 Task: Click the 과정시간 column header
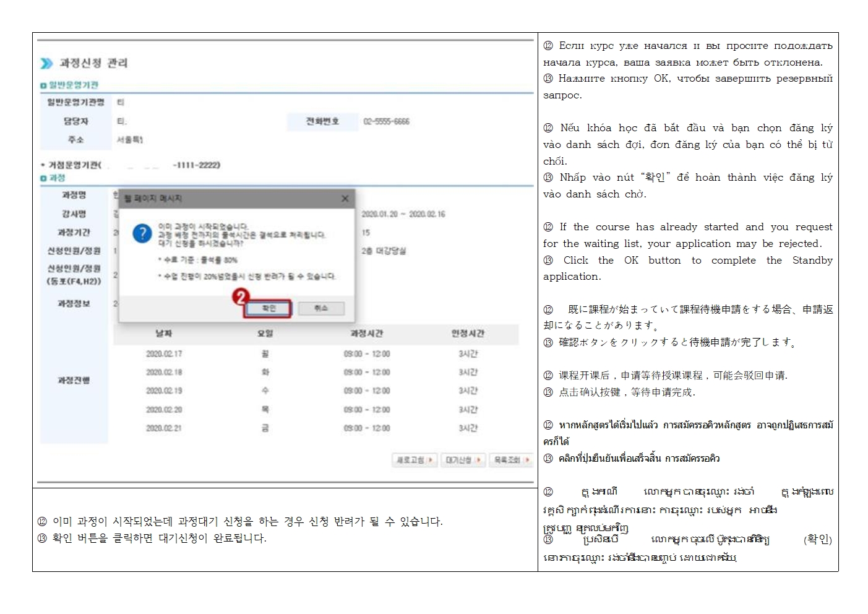click(x=367, y=334)
